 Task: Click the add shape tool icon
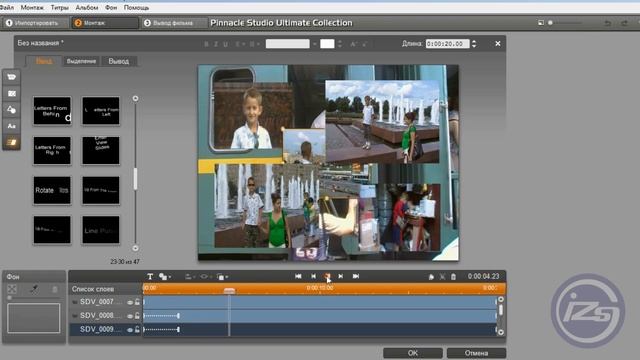164,277
